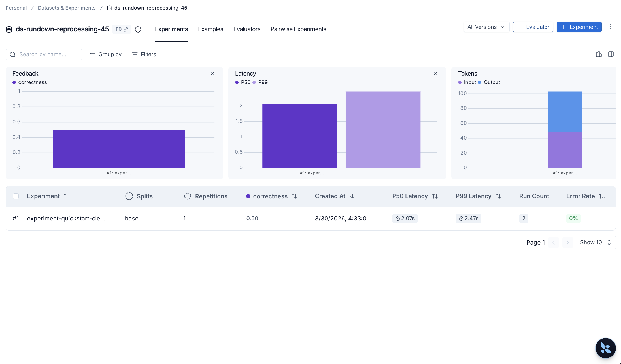Viewport: 621px width, 364px height.
Task: Open the Show 10 page size selector
Action: (596, 242)
